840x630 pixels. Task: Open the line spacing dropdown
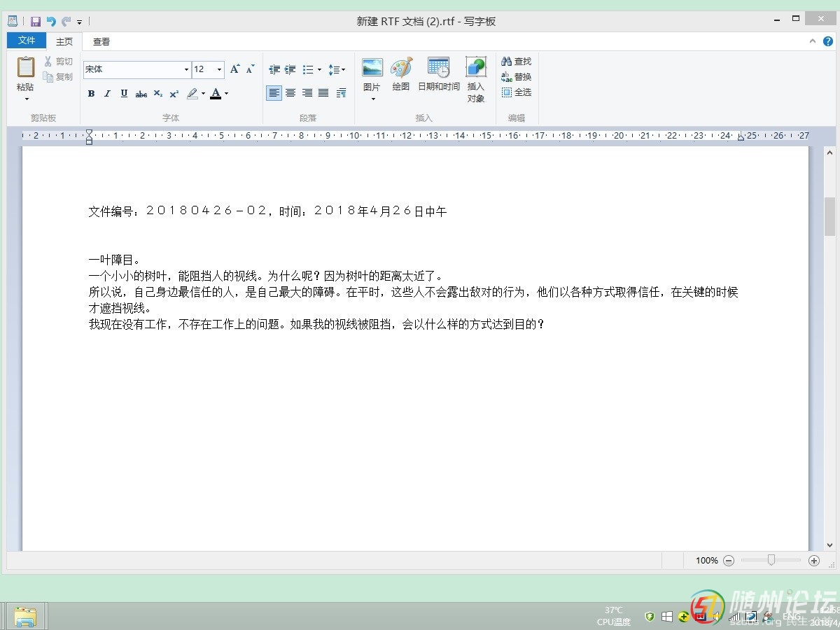337,70
